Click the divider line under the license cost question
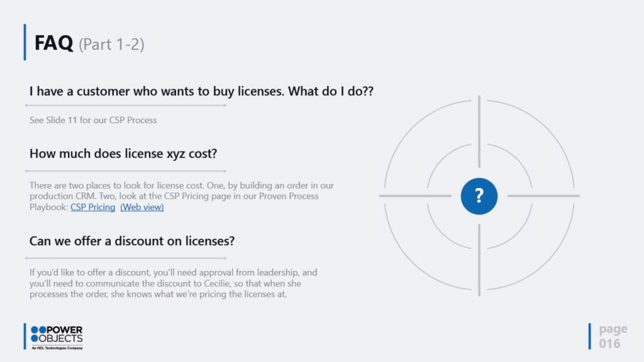This screenshot has height=362, width=644. (x=126, y=171)
